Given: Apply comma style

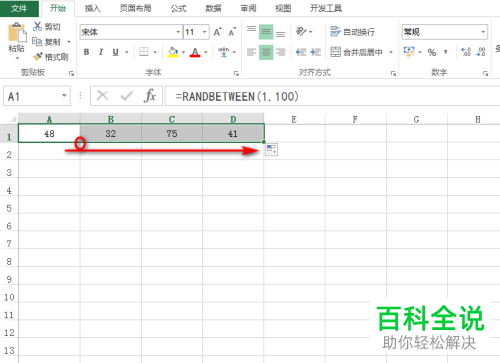Looking at the screenshot, I should (x=446, y=52).
